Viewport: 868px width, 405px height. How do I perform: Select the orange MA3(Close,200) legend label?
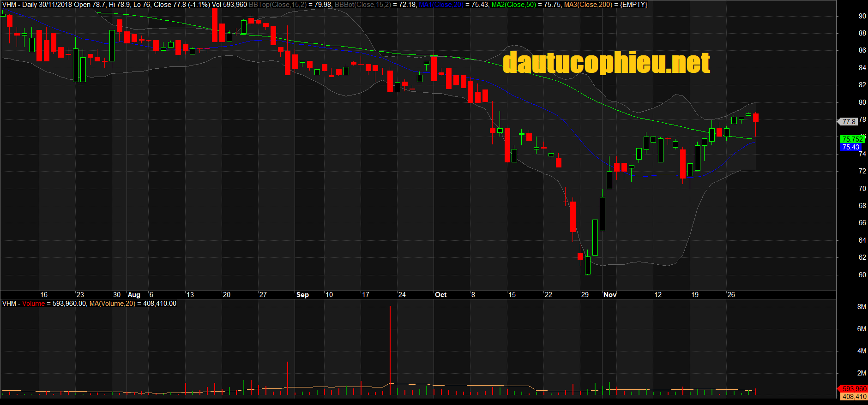click(588, 5)
